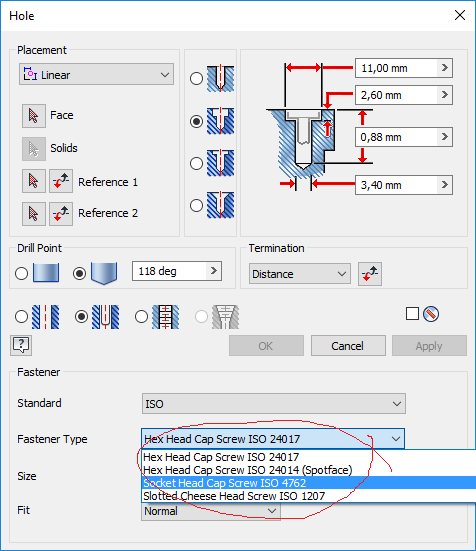Choose Hex Head Cap Screw ISO 24017 option
The image size is (476, 551).
(x=309, y=457)
